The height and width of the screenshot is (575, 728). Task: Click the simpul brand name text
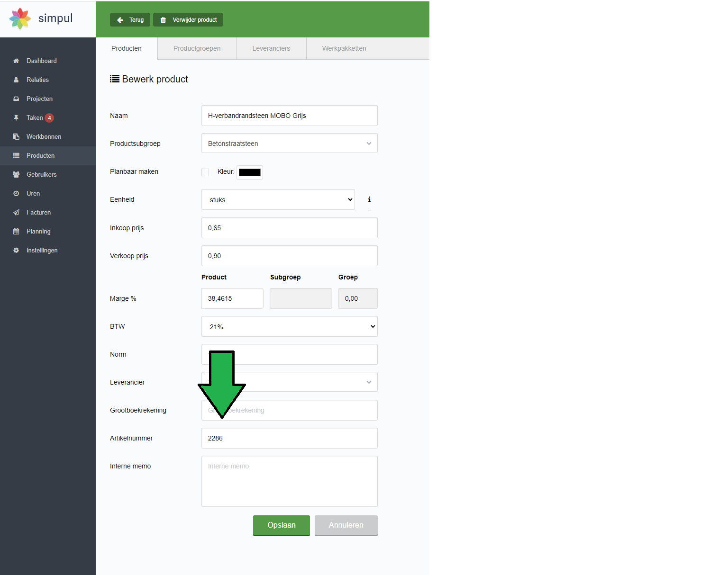click(55, 18)
